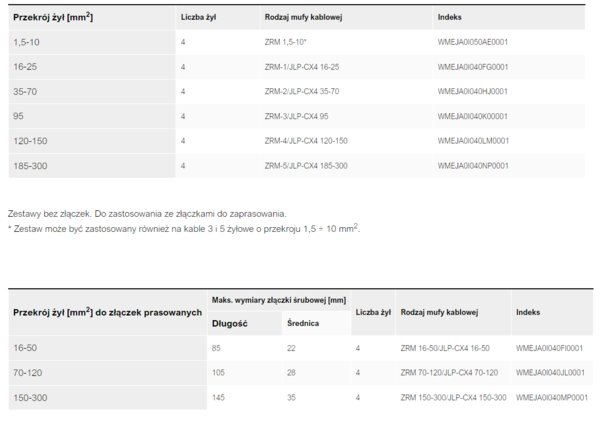
Task: Click the '16-25' cross-section row cell
Action: coord(92,67)
